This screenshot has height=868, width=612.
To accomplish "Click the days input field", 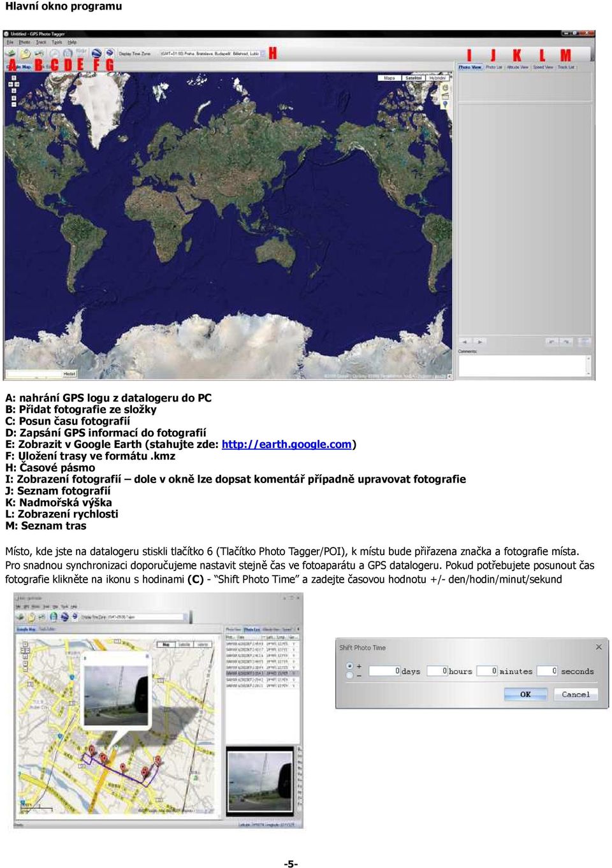I will click(385, 671).
